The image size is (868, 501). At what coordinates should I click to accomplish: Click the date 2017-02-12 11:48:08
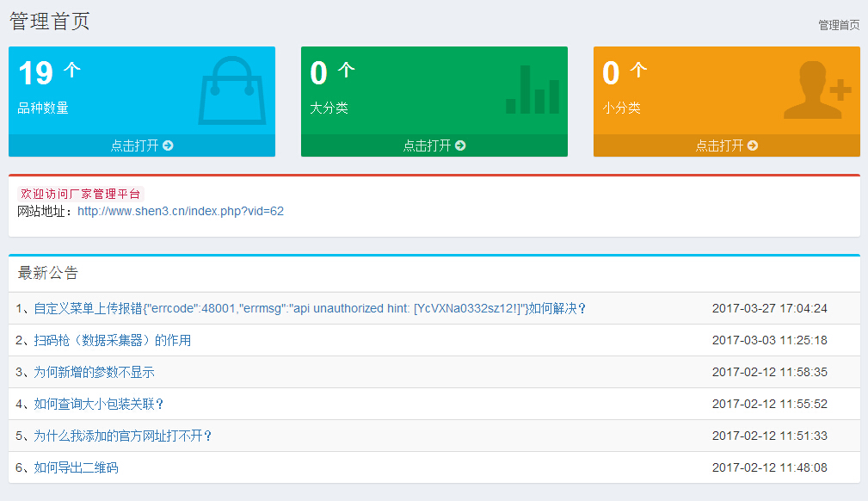pos(769,467)
